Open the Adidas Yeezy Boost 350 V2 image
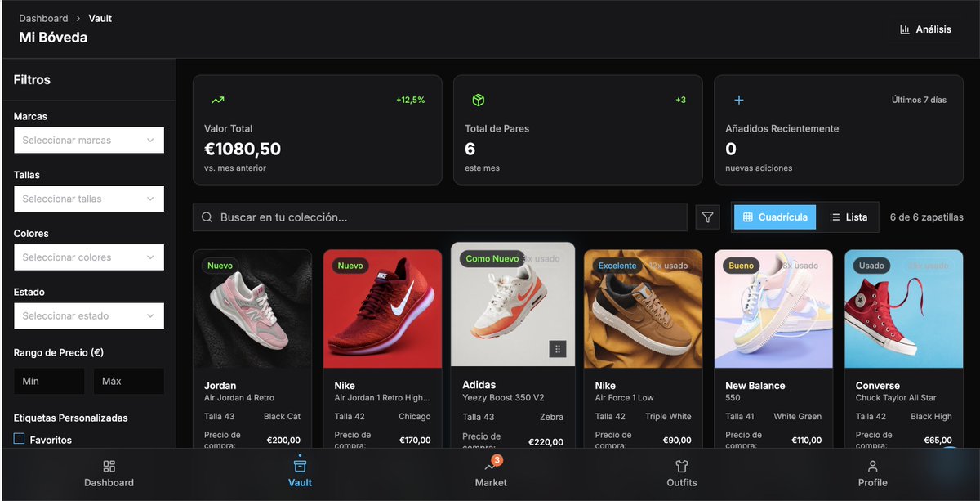Screen dimensions: 980x501 pos(513,305)
